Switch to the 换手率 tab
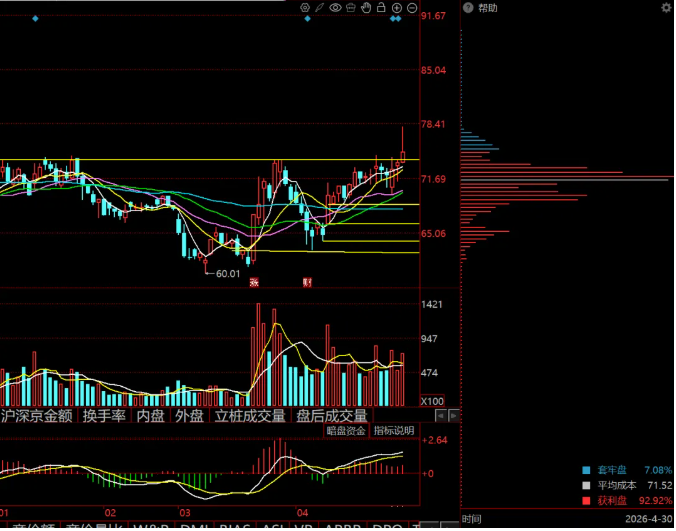The height and width of the screenshot is (531, 676). [104, 416]
